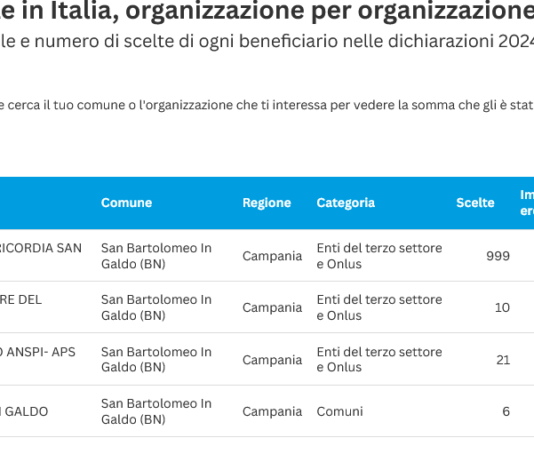
Task: Click the instruction text about cerca il tuo comune
Action: 267,105
